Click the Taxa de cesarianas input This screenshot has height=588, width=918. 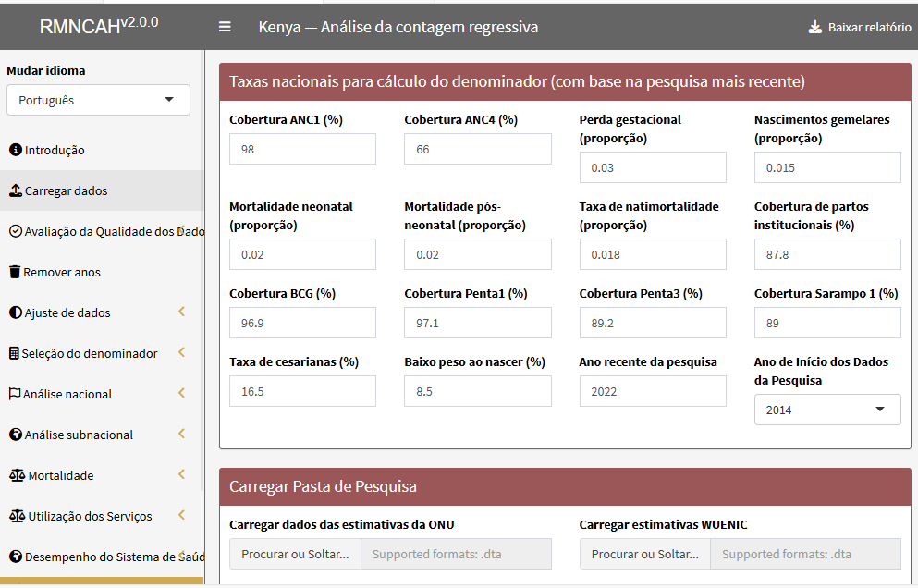coord(302,391)
